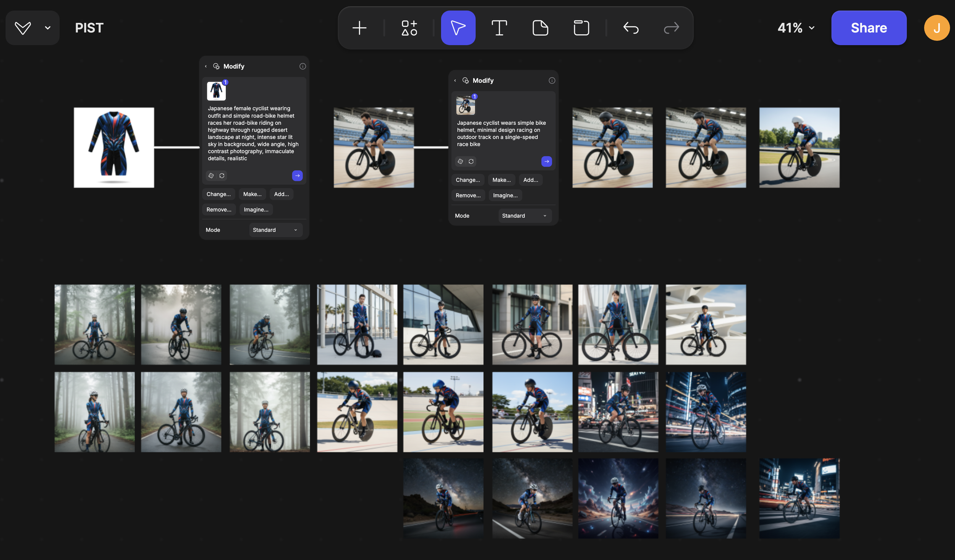
Task: Click the Share button
Action: 869,28
